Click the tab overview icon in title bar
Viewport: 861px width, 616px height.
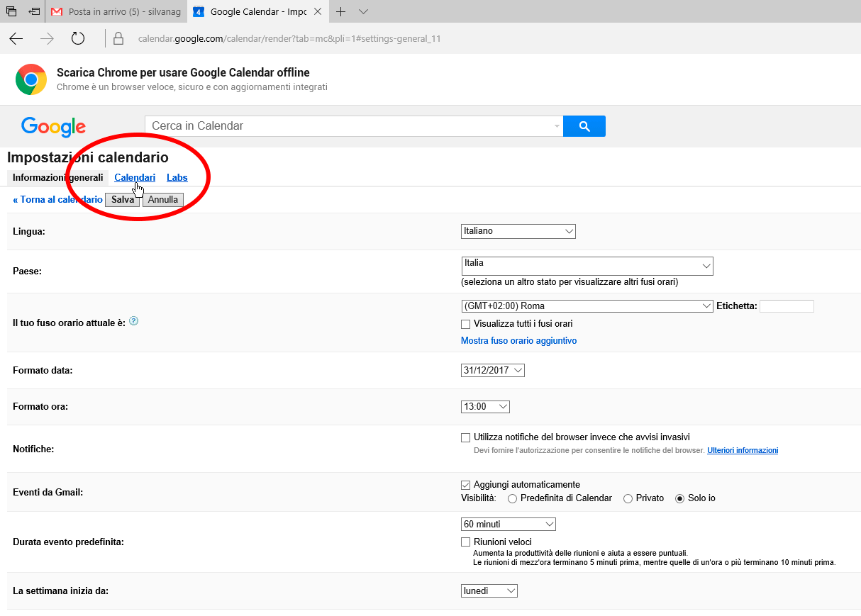[11, 11]
